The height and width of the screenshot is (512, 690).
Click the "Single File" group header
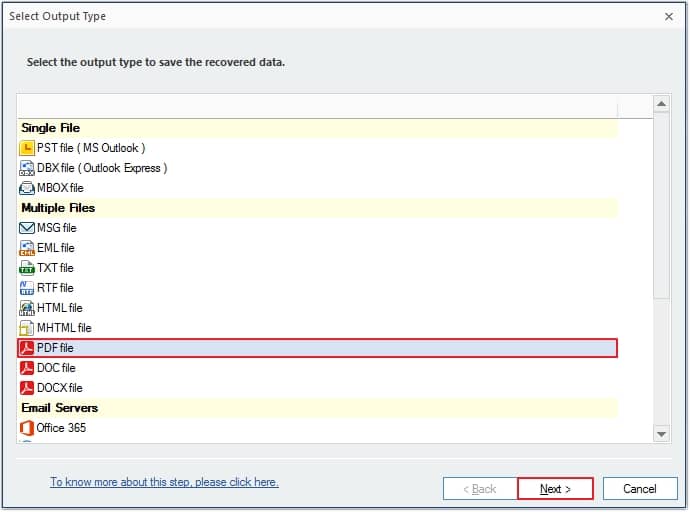click(x=318, y=128)
